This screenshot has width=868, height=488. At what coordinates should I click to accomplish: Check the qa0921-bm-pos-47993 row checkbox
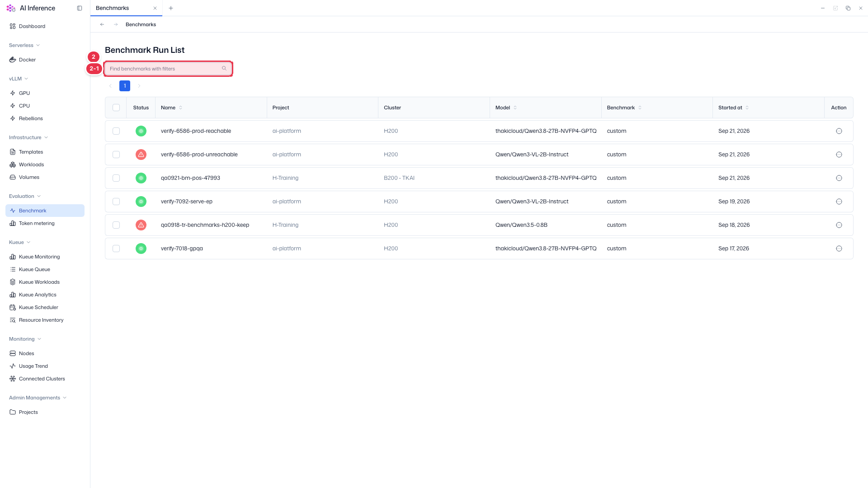[116, 178]
